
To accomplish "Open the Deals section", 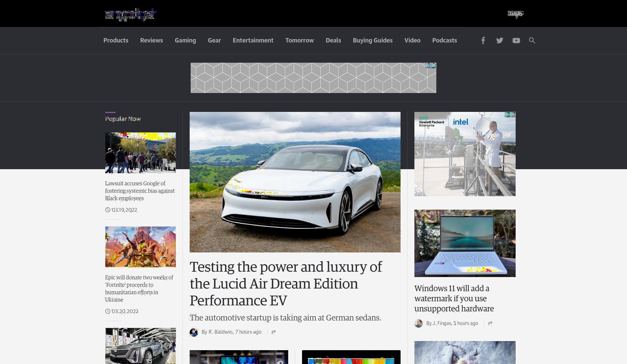I will coord(333,40).
